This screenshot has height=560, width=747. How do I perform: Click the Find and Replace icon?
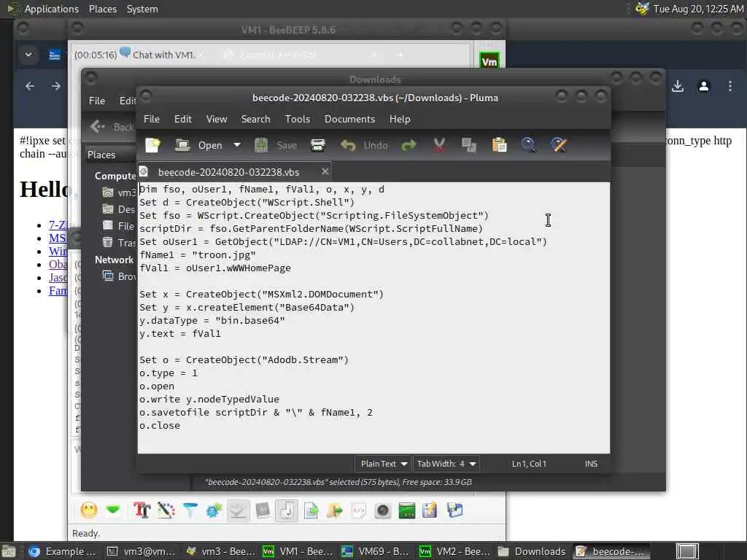(x=559, y=145)
